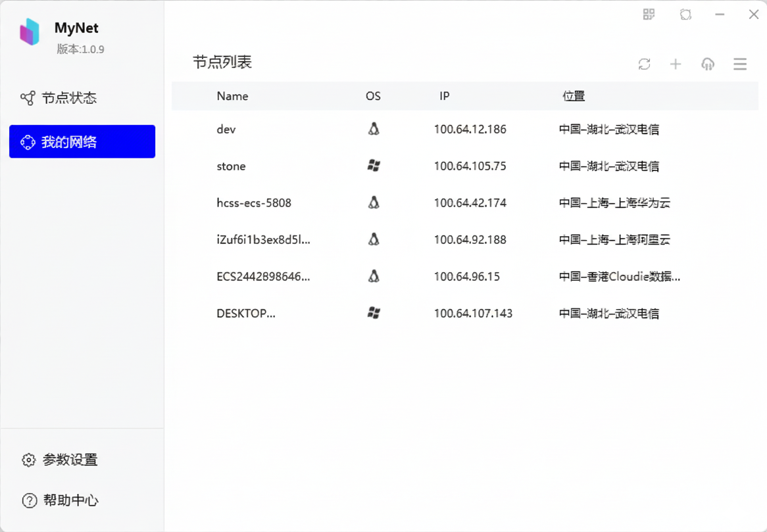Click the Linux icon in dev row
The image size is (767, 532).
point(374,130)
